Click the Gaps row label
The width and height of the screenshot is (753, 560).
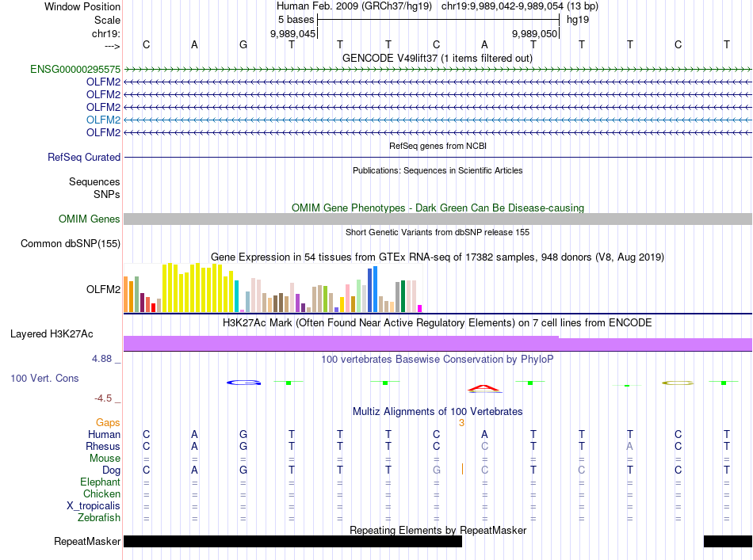[108, 422]
